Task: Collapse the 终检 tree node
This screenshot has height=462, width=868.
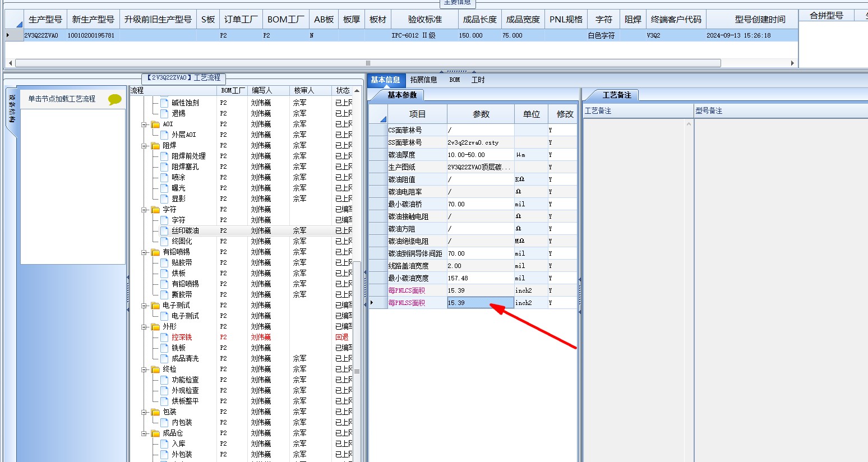Action: [145, 369]
